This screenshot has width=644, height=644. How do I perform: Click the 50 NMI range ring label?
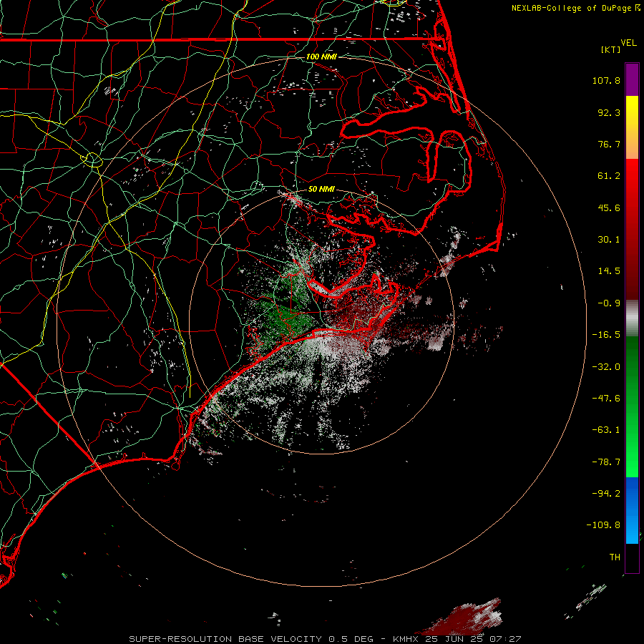(x=321, y=190)
